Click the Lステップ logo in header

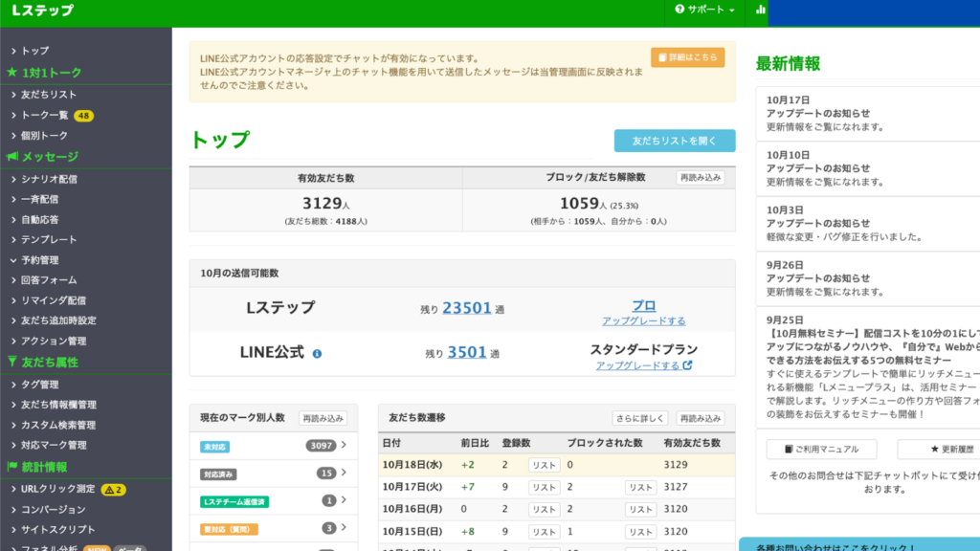[x=42, y=10]
